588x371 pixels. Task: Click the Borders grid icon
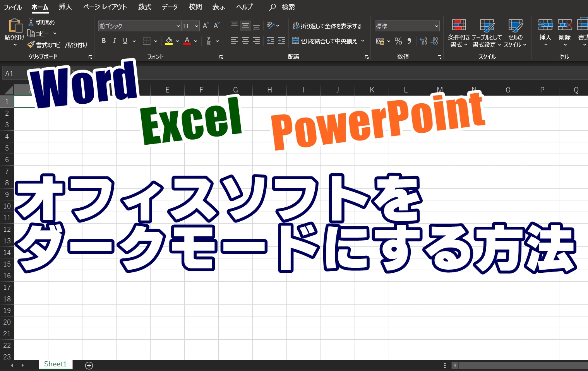147,41
